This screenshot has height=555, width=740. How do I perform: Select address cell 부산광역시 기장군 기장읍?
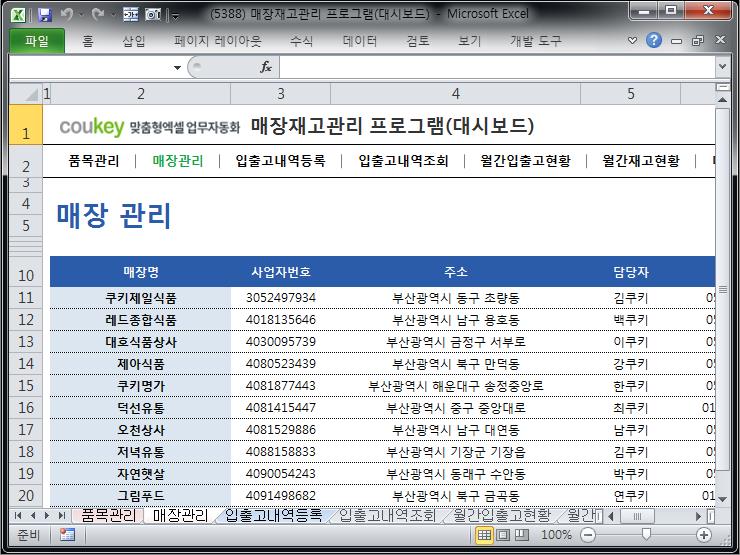pyautogui.click(x=455, y=452)
